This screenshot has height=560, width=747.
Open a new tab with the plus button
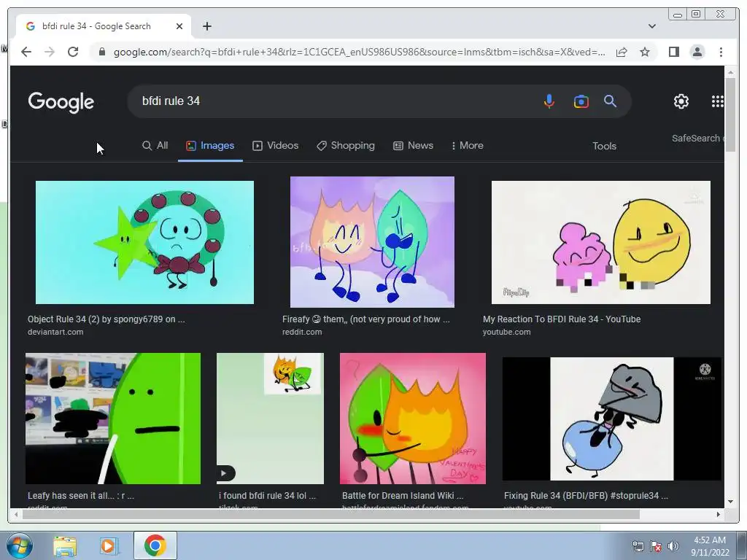point(206,26)
